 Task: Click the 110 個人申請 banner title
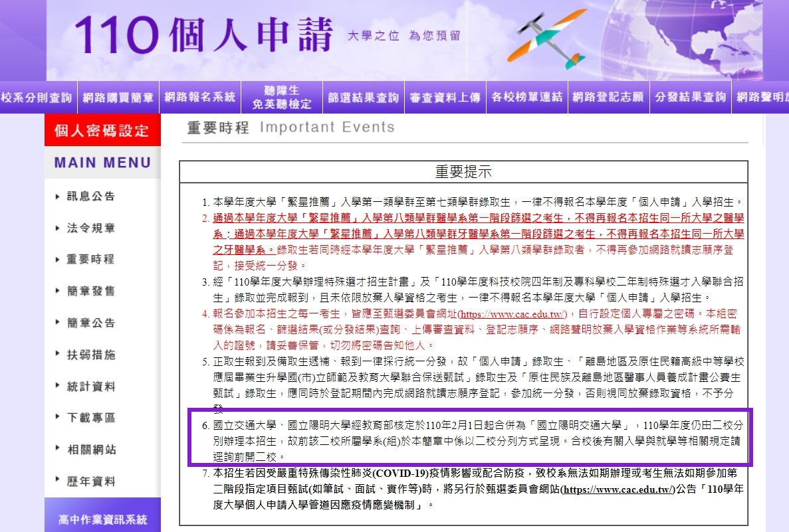(204, 34)
